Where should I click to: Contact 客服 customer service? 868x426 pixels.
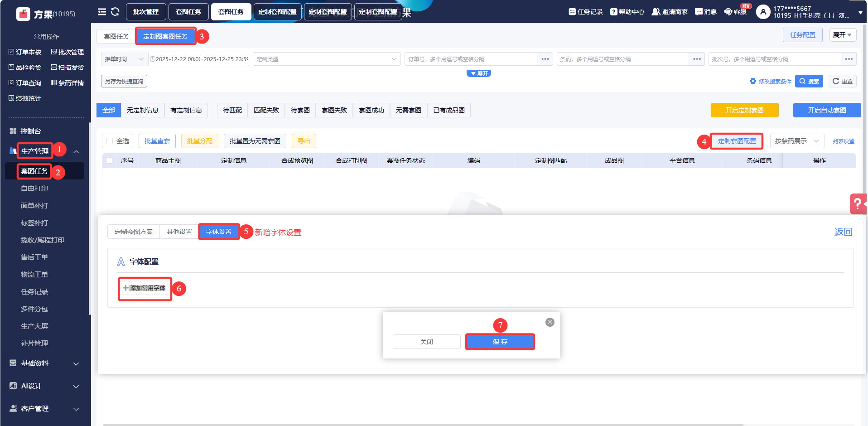735,12
